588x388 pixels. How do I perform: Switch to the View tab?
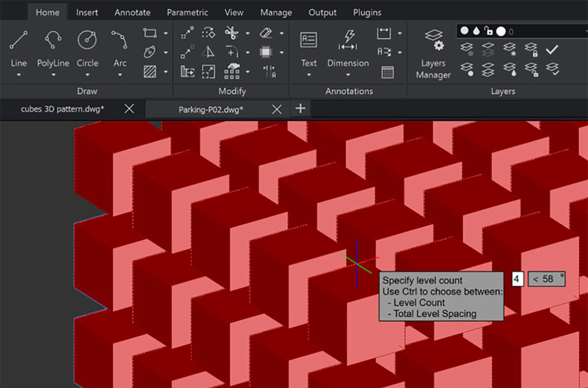tap(234, 12)
